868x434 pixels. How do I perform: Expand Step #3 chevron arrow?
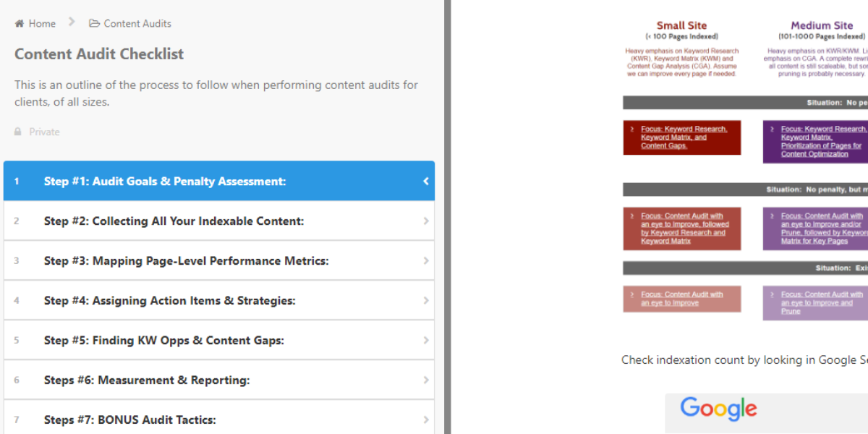coord(426,261)
